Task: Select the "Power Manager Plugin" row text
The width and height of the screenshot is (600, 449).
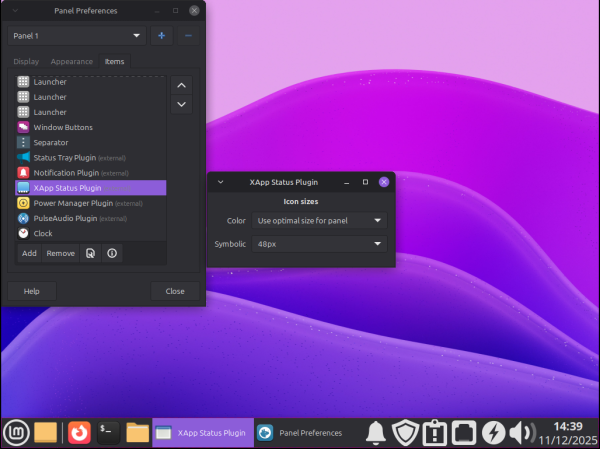Action: 73,203
